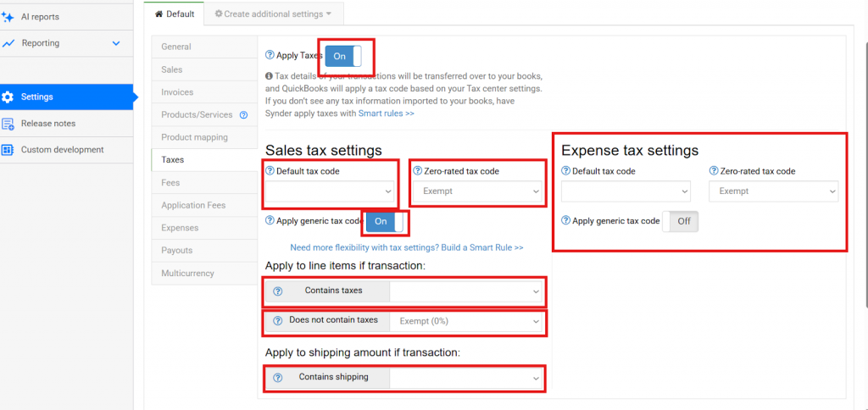Click the Build a Smart Rule link
This screenshot has height=410, width=868.
[x=406, y=248]
